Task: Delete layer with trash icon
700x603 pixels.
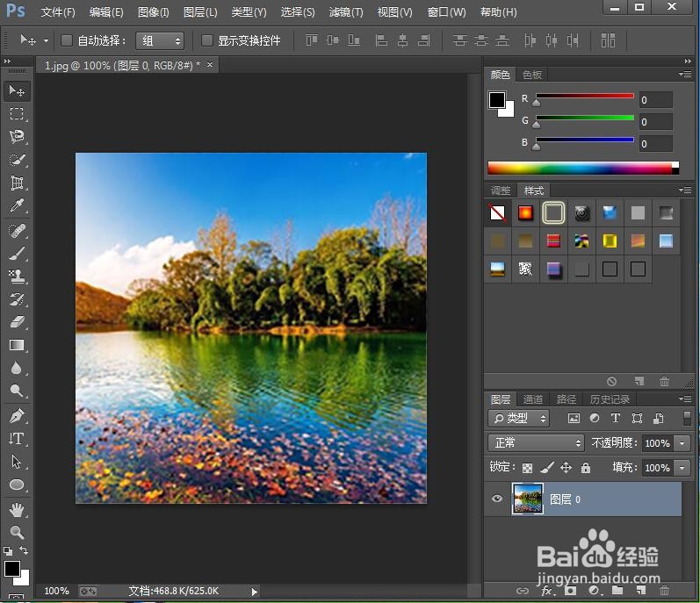Action: [664, 591]
